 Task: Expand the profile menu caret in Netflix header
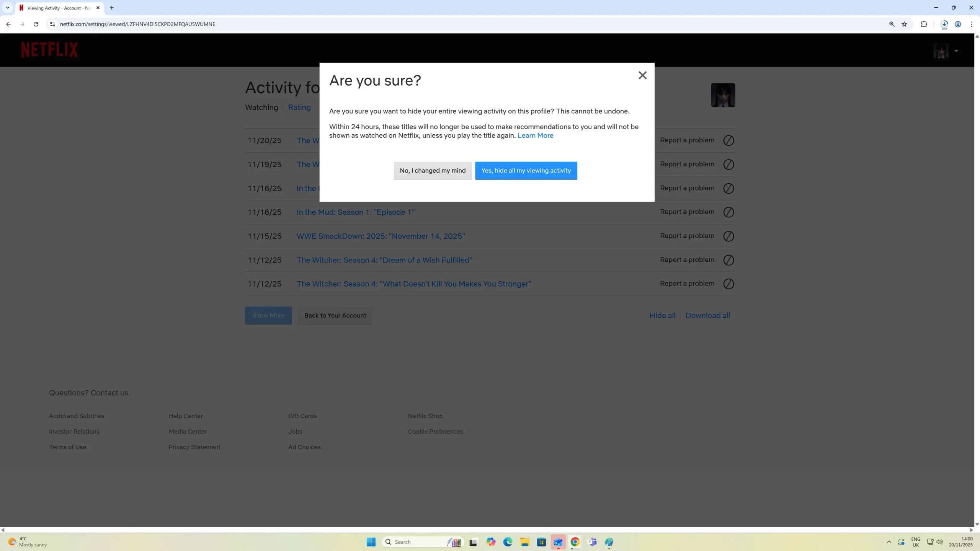[956, 51]
